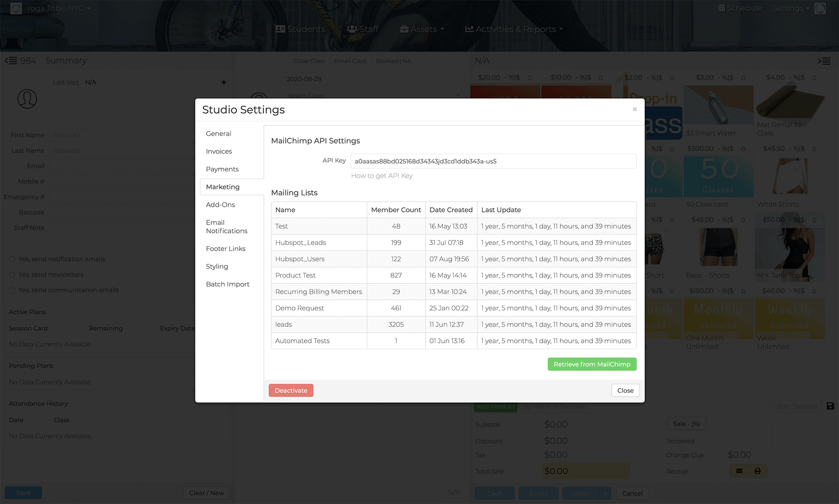Enable 'Yes, send notification emails' checkbox
839x504 pixels.
click(x=12, y=259)
